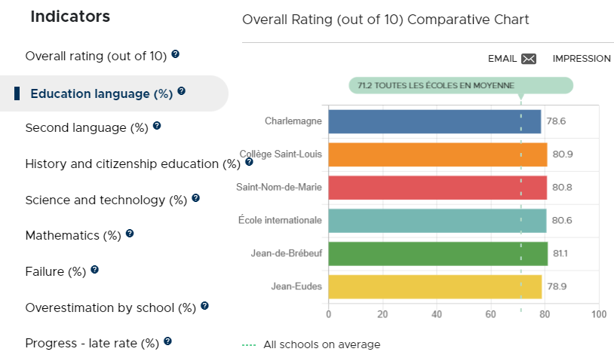Click help icon beside Science and technology
Viewport: 614px width, 364px height.
pyautogui.click(x=196, y=198)
